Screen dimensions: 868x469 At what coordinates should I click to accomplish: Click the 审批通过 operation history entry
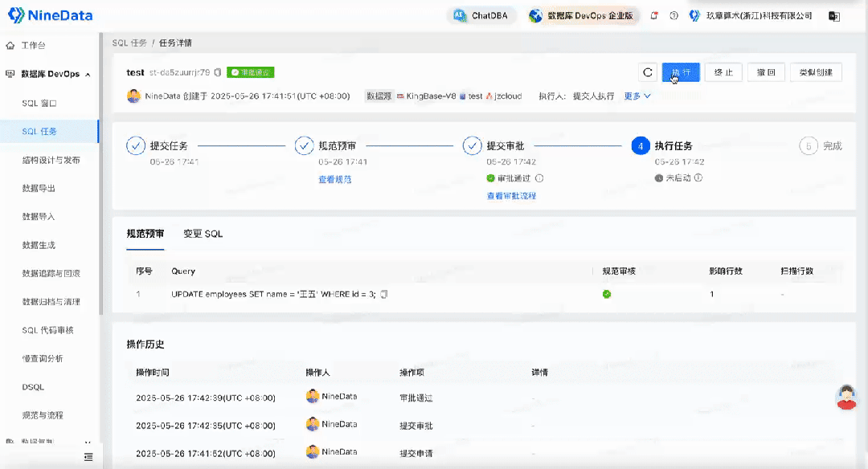(416, 398)
